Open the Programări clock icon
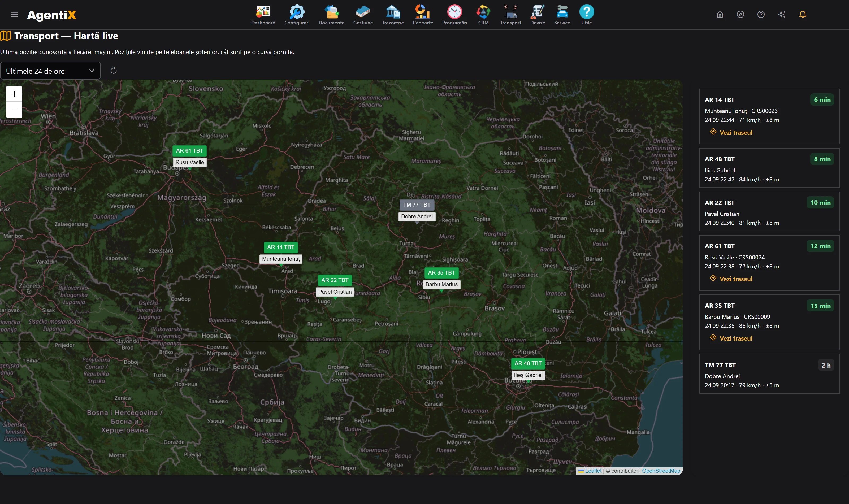Viewport: 849px width, 504px height. (x=454, y=12)
